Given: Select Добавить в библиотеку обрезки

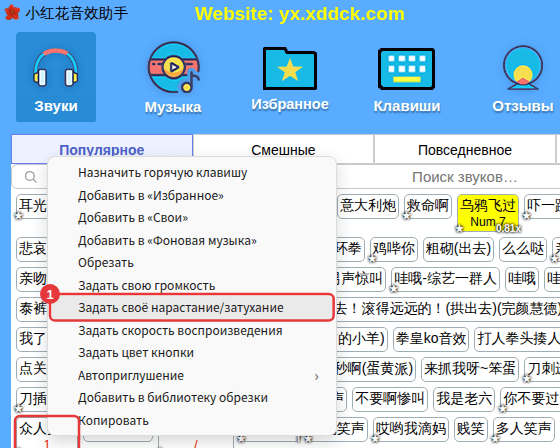Looking at the screenshot, I should tap(192, 398).
